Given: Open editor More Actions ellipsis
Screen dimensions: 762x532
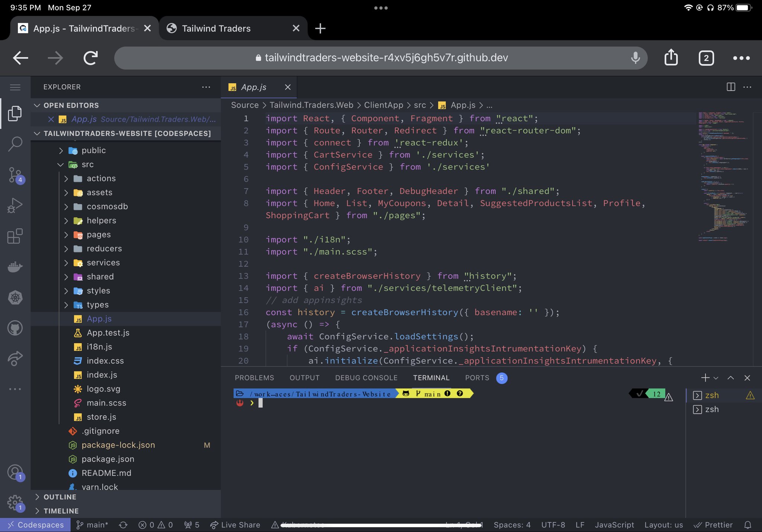Looking at the screenshot, I should pyautogui.click(x=747, y=87).
